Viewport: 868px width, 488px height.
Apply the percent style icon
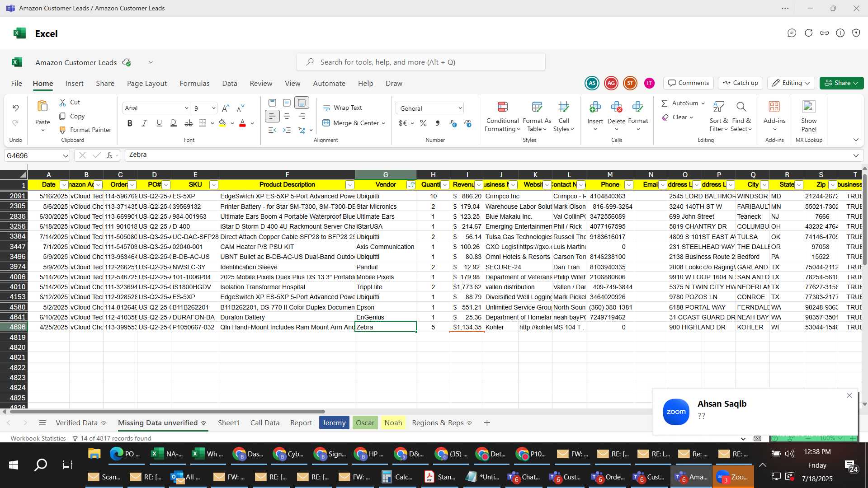pyautogui.click(x=423, y=123)
